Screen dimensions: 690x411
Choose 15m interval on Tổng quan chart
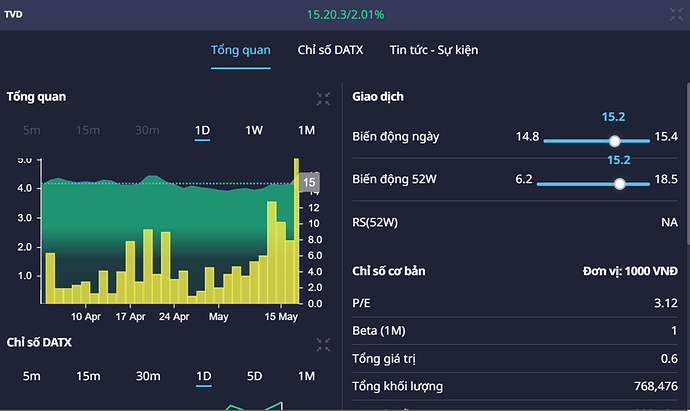click(x=88, y=130)
